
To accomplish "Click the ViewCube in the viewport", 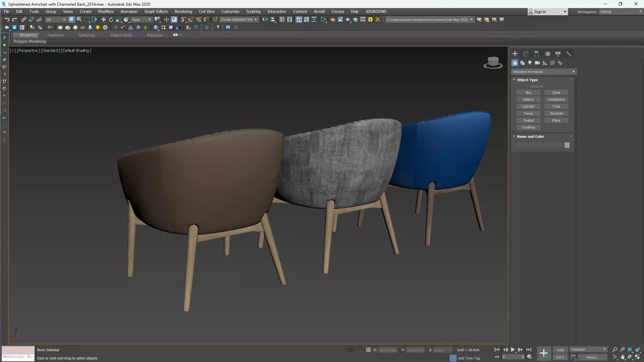I will 493,62.
